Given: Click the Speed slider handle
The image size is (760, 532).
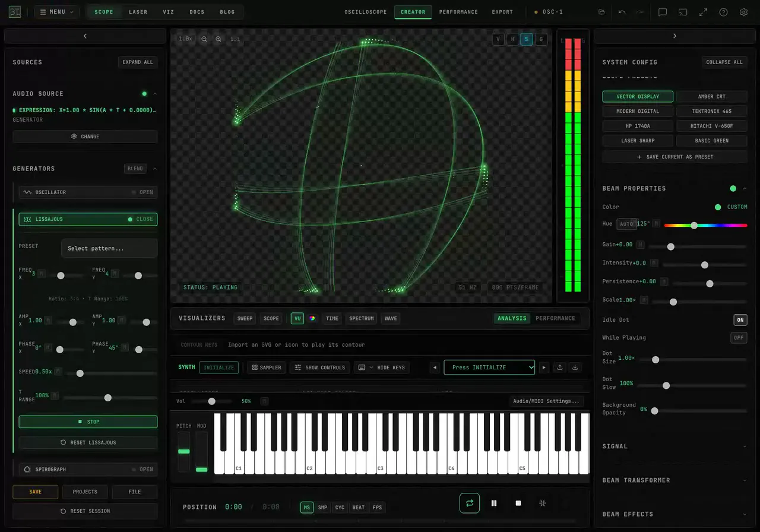Looking at the screenshot, I should pos(80,373).
